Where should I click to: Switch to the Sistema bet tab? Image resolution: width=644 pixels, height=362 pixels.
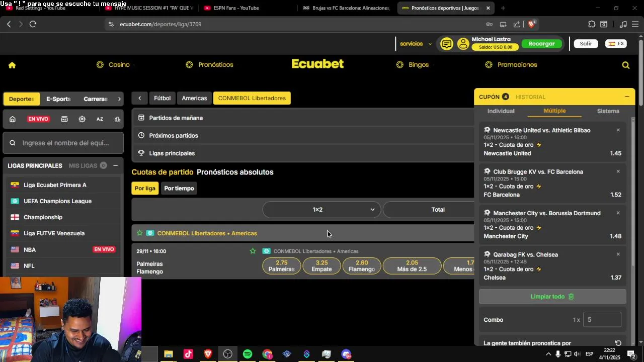pyautogui.click(x=608, y=111)
